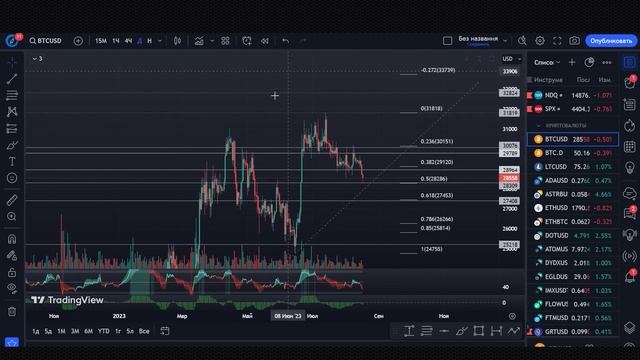Create an alert with the alarm clock icon

click(x=247, y=41)
